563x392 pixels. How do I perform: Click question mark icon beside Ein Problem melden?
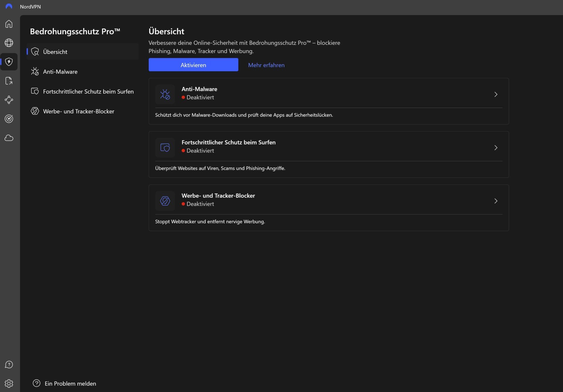pos(36,383)
